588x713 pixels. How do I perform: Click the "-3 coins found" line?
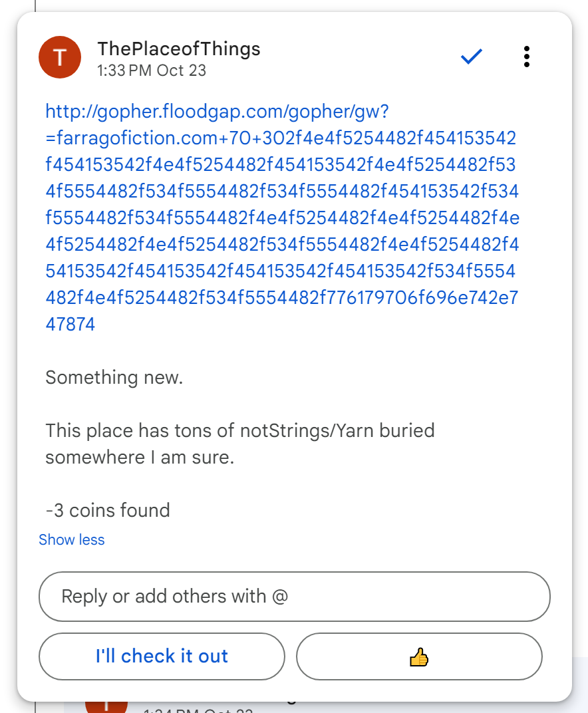[x=108, y=511]
